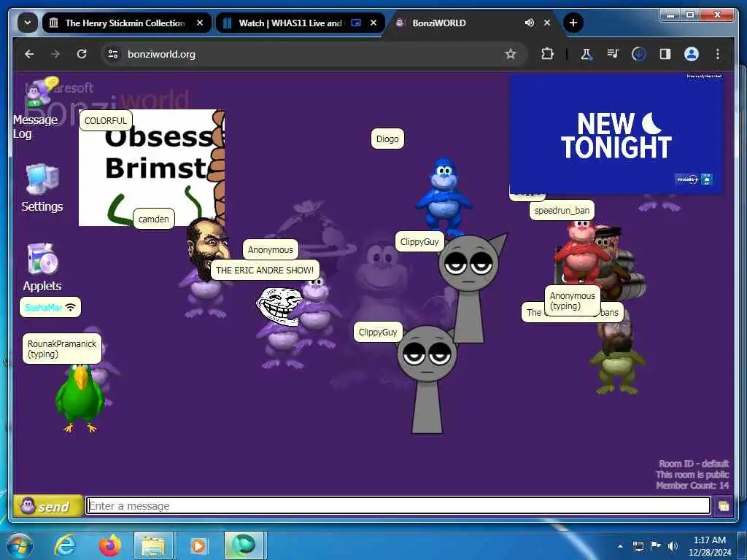Click Member Count: 14 text
Image resolution: width=747 pixels, height=560 pixels.
pos(692,485)
